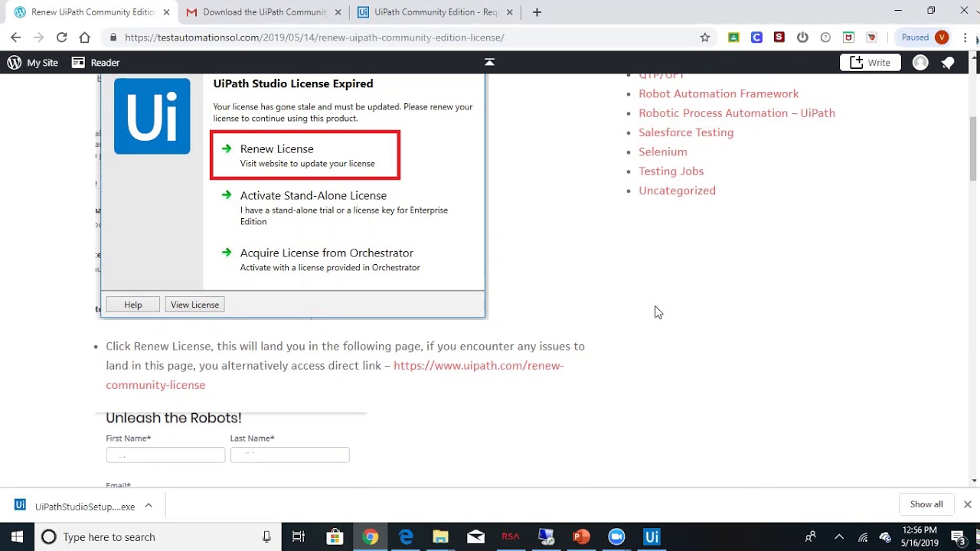Open Robot Automation Framework category
This screenshot has height=551, width=980.
718,93
